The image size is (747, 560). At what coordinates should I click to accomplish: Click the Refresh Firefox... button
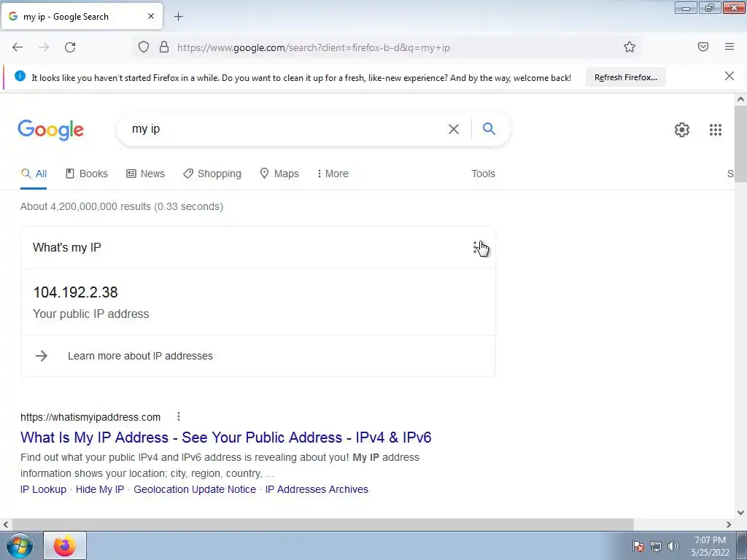pyautogui.click(x=625, y=77)
